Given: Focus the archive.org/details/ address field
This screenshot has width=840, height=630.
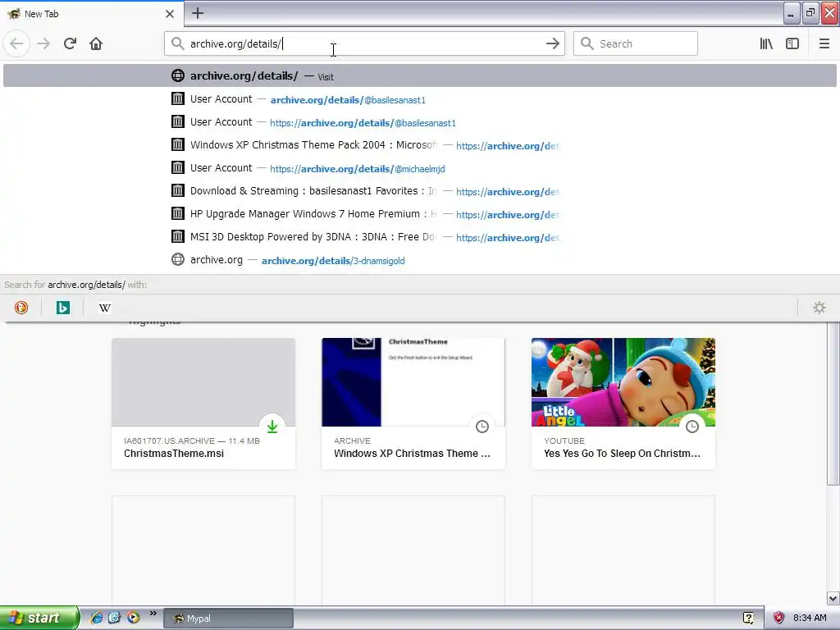Looking at the screenshot, I should click(364, 43).
